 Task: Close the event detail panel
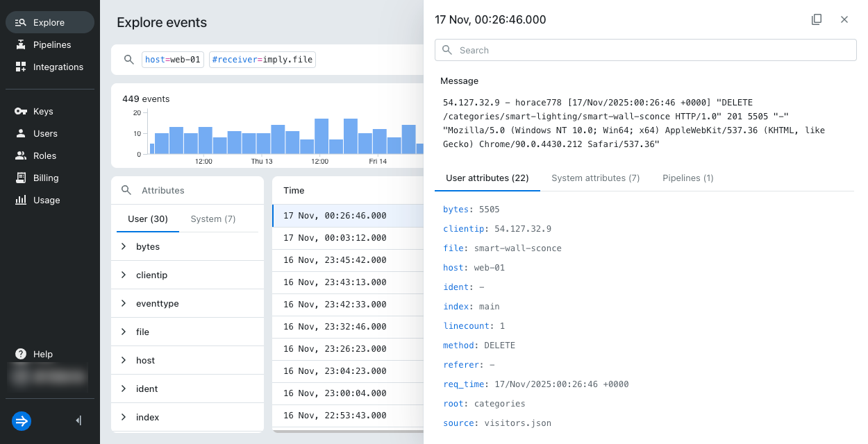844,19
